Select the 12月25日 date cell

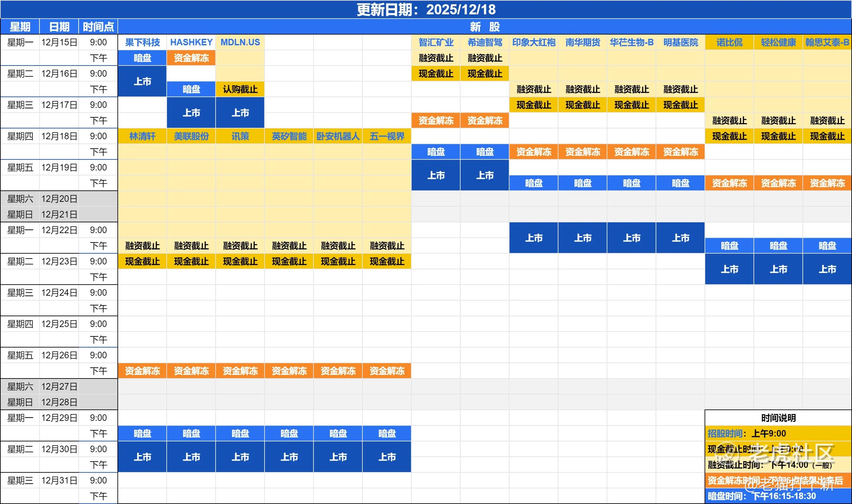[59, 324]
